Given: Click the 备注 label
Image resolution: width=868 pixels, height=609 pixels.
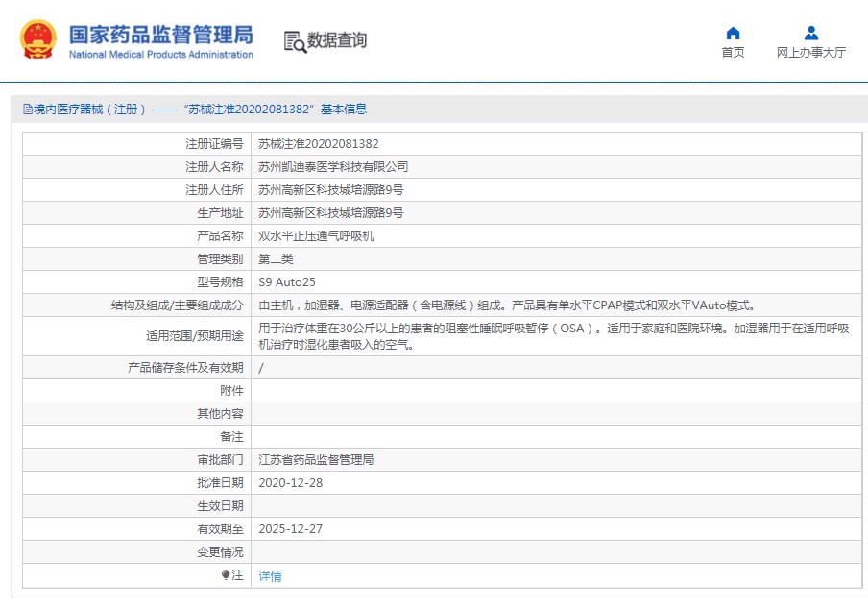Looking at the screenshot, I should click(232, 437).
